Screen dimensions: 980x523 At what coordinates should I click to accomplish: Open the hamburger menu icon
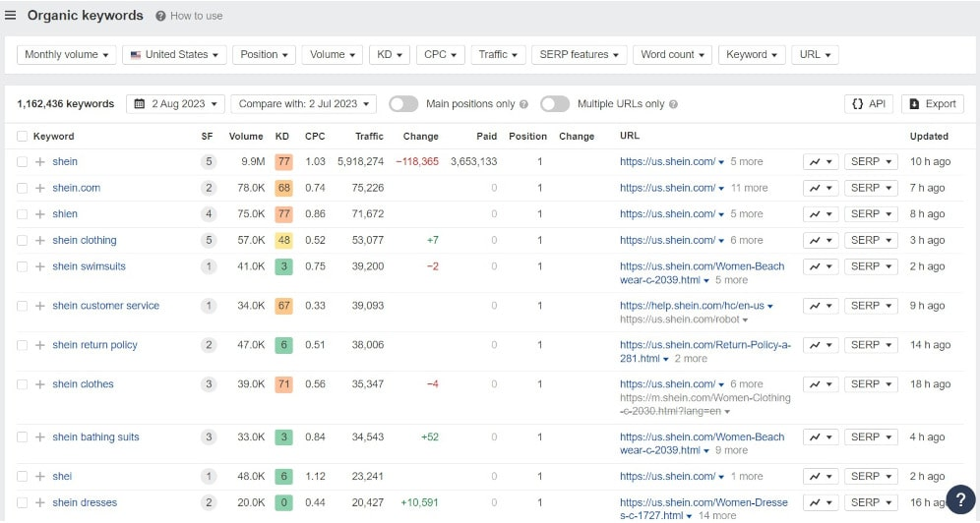(x=10, y=15)
